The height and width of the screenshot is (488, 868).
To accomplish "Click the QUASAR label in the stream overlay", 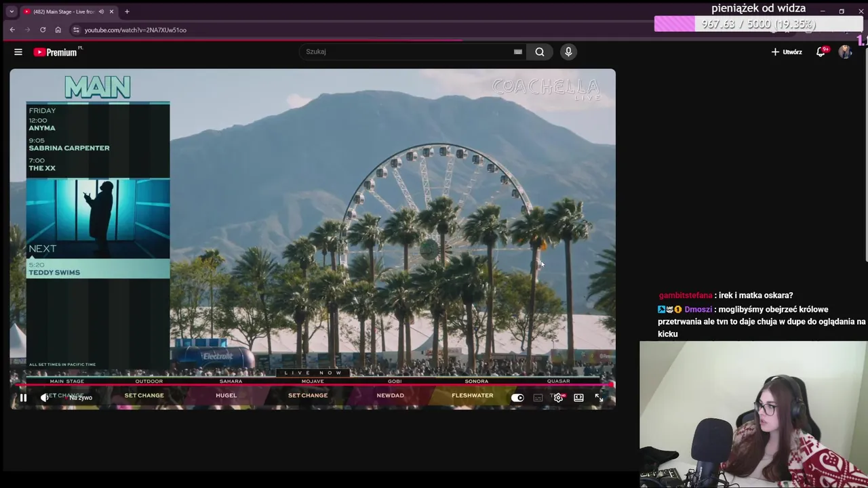I will click(558, 381).
